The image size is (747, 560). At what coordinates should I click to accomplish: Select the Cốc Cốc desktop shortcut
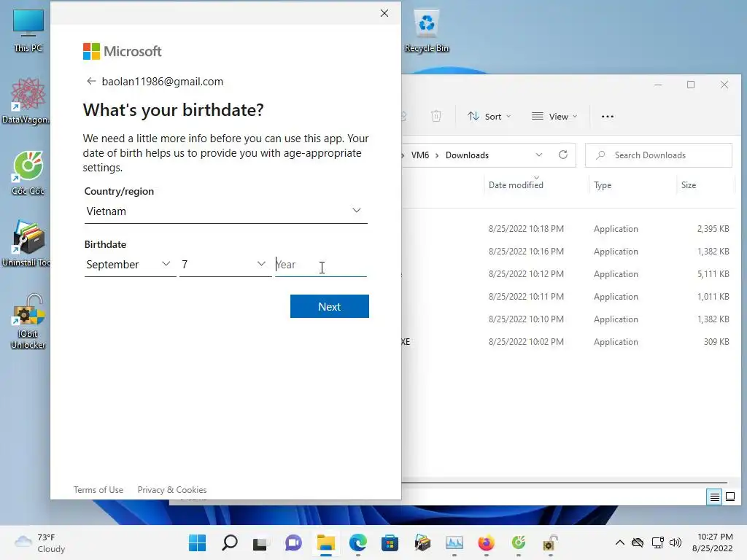pos(28,173)
